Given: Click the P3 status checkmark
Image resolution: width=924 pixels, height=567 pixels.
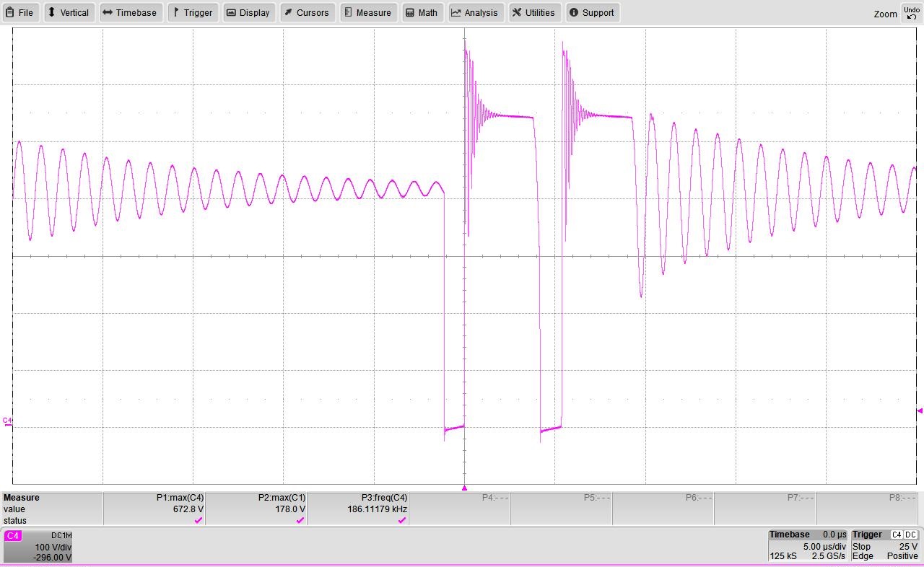Looking at the screenshot, I should [402, 520].
